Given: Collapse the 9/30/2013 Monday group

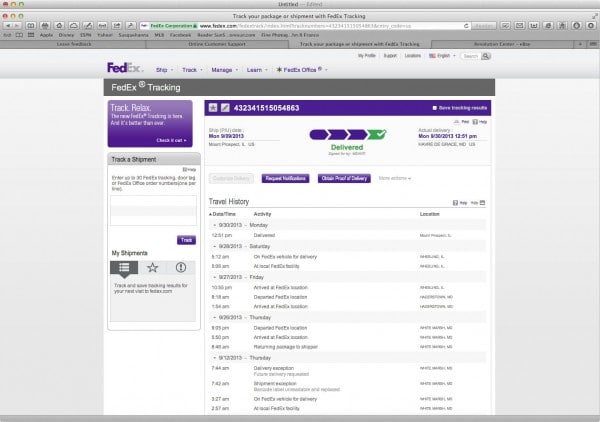Looking at the screenshot, I should pyautogui.click(x=214, y=225).
